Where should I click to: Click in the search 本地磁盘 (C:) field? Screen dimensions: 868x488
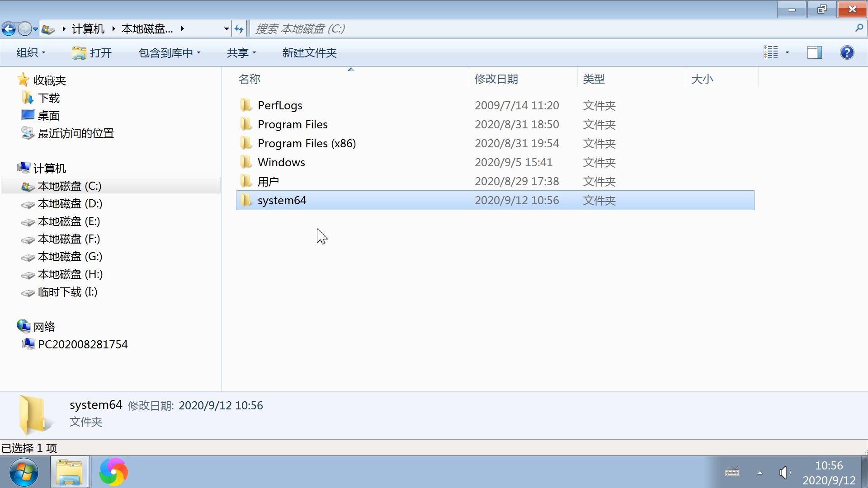point(542,29)
